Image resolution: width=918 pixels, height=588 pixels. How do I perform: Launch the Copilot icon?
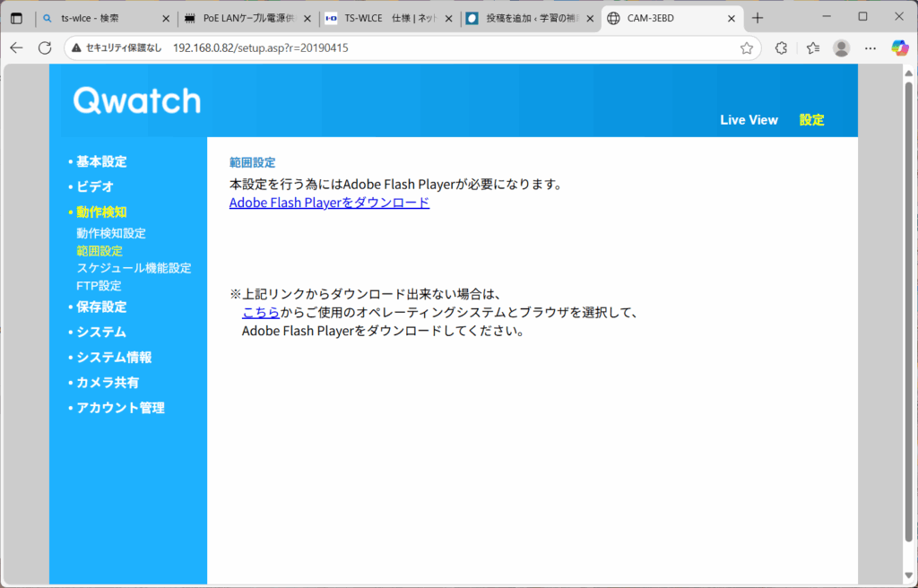(900, 48)
